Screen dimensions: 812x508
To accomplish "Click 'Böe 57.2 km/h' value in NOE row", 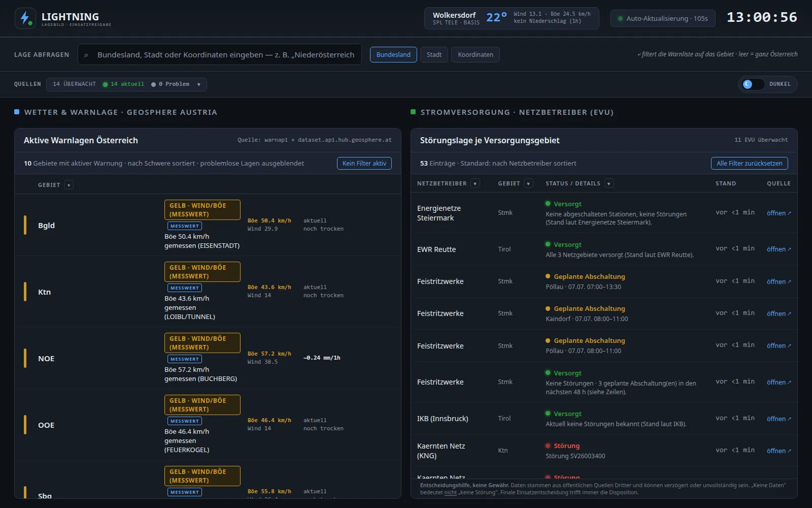I will click(269, 354).
